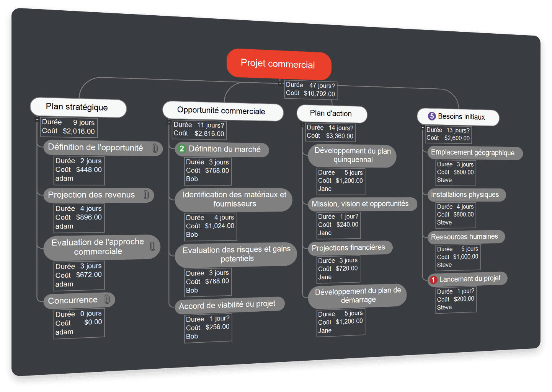
Task: Open attachment clip on Evaluation de l'approche commerciale
Action: 152,246
